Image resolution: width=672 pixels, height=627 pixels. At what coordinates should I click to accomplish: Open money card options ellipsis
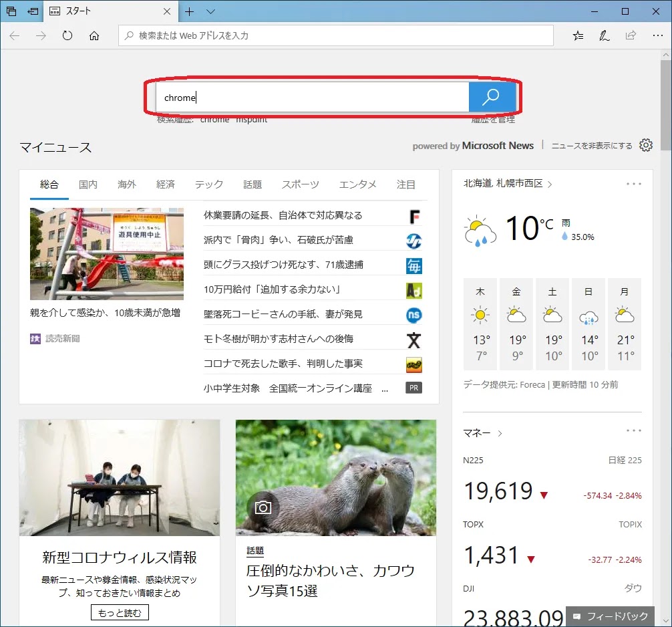click(x=633, y=430)
